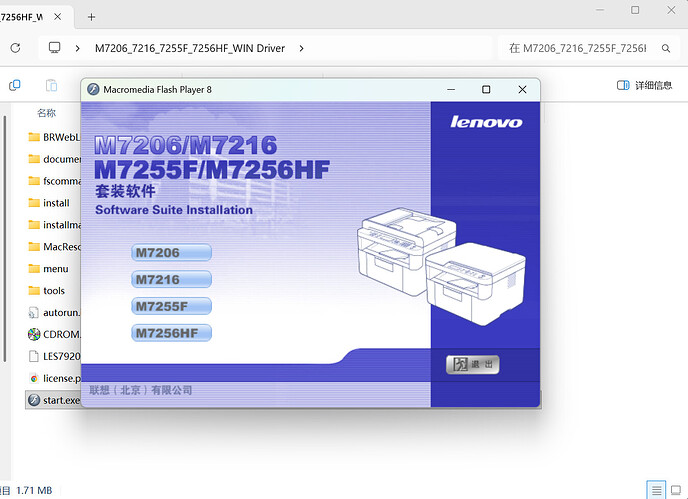Refresh the File Explorer folder view
Viewport: 688px width, 499px height.
pyautogui.click(x=15, y=48)
